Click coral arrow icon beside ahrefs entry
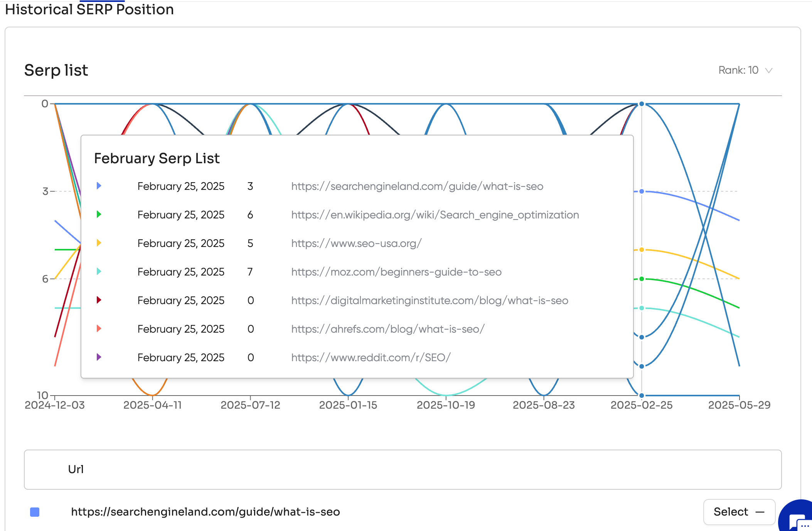Screen dimensions: 812x531 99,329
